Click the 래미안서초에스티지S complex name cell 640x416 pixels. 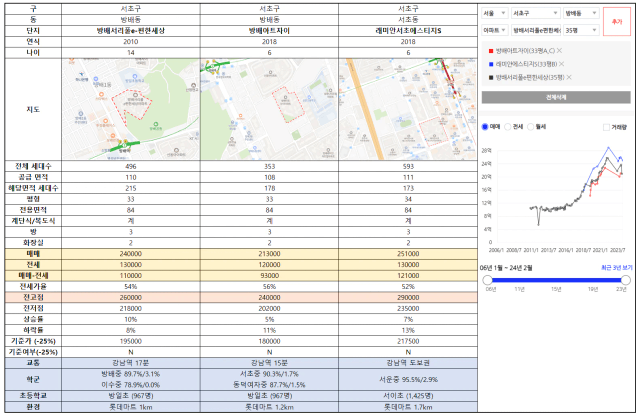[x=408, y=31]
